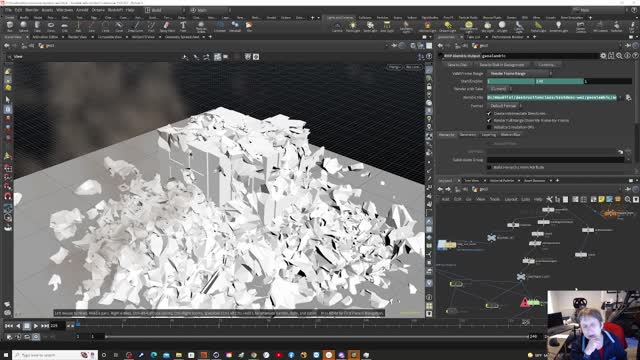Open the Valid Frame Range dropdown
The image size is (640, 360).
coord(520,73)
